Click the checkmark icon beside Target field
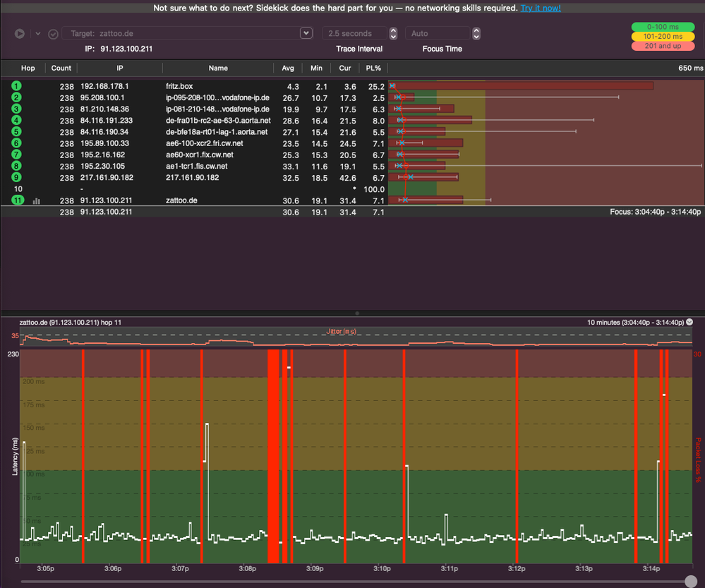705x588 pixels. click(x=53, y=33)
